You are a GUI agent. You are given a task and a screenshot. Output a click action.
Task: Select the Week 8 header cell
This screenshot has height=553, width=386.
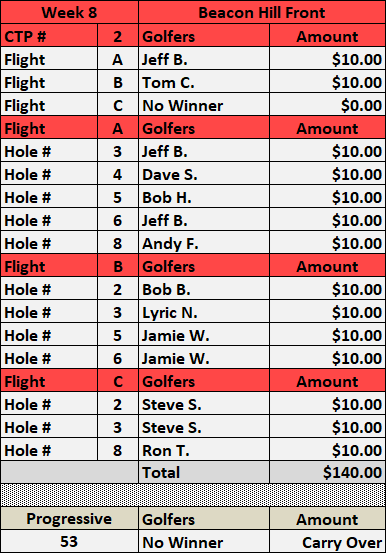coord(69,13)
